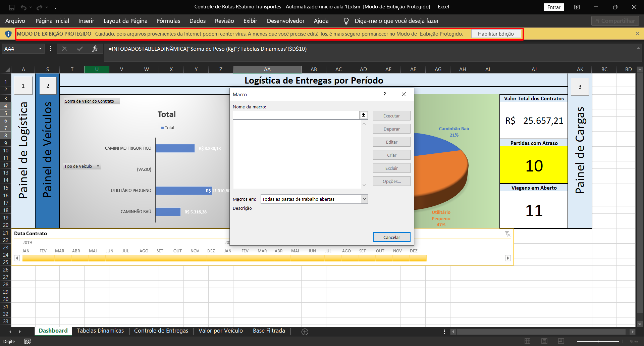
Task: Open the Ajuda tab
Action: coord(321,21)
